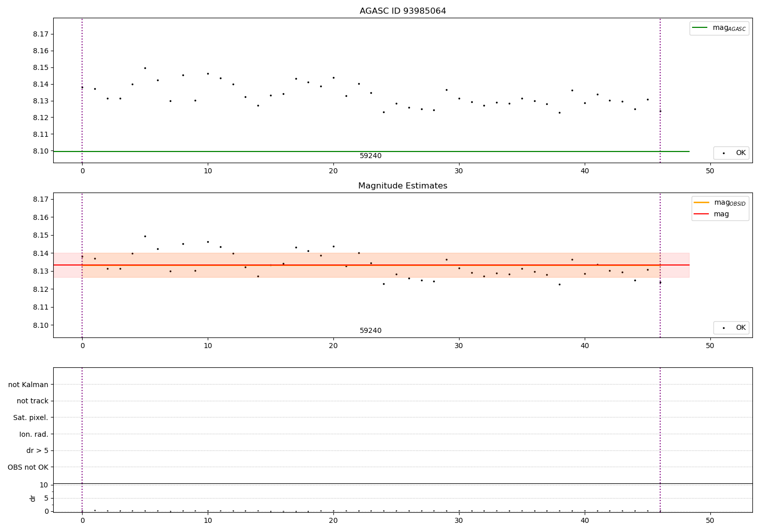Screen dimensions: 760x532
Task: Click the 'Sat. pixel.' axis label
Action: pos(31,417)
